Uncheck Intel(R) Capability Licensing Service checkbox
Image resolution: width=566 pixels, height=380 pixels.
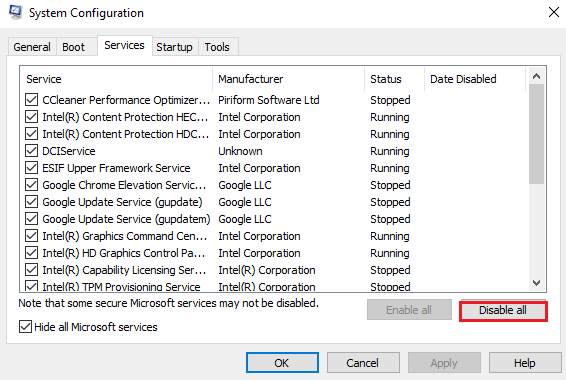[31, 270]
